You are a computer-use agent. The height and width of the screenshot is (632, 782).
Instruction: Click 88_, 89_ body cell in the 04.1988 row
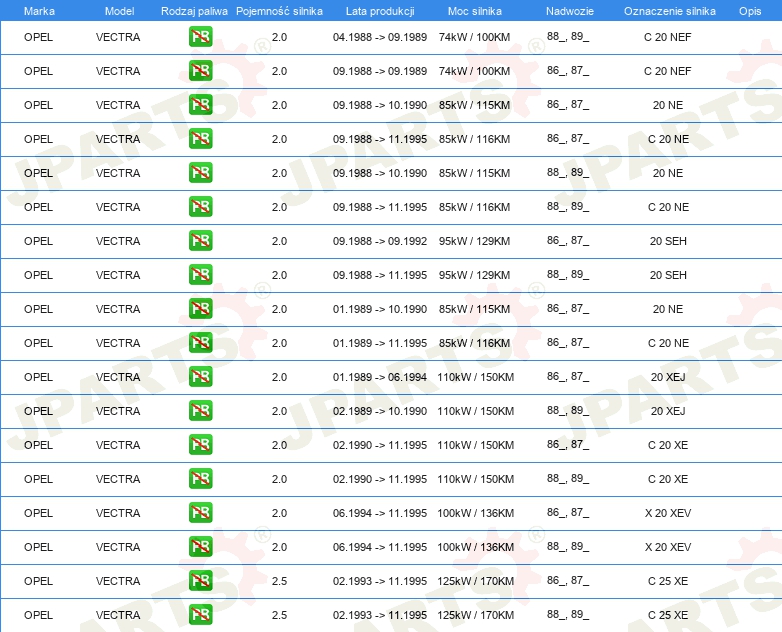pos(568,36)
